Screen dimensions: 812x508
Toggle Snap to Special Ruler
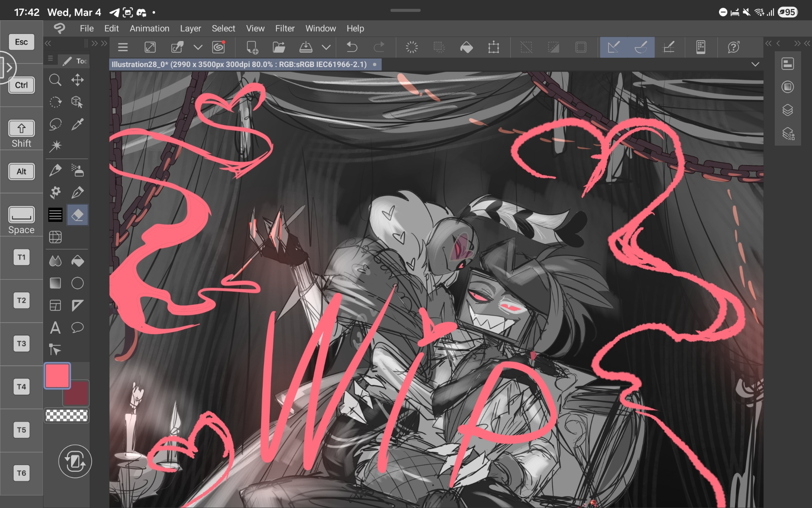click(641, 47)
